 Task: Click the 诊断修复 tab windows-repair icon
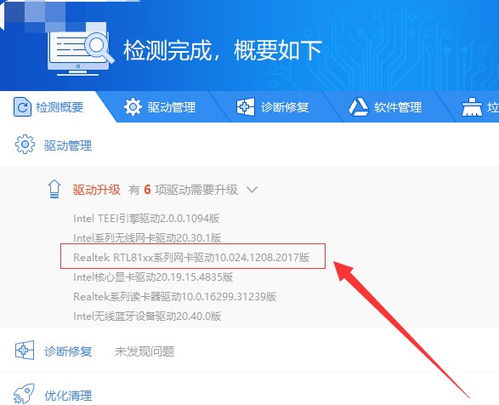(x=245, y=107)
